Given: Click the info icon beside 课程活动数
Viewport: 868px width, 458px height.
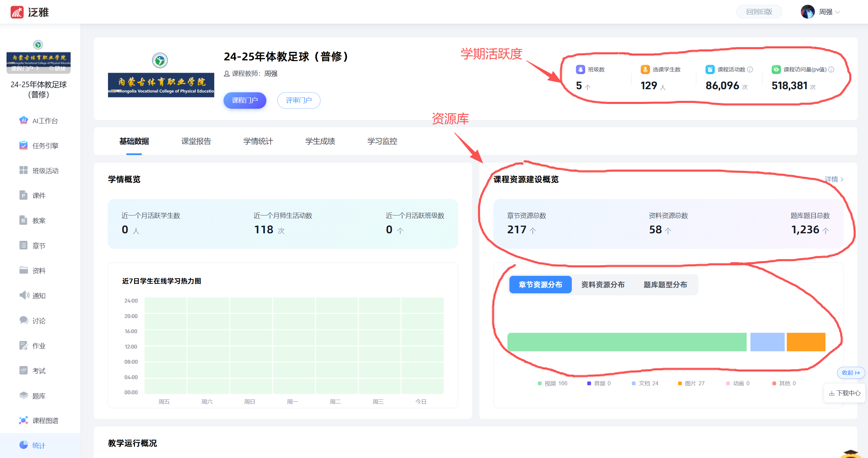Looking at the screenshot, I should [x=750, y=69].
